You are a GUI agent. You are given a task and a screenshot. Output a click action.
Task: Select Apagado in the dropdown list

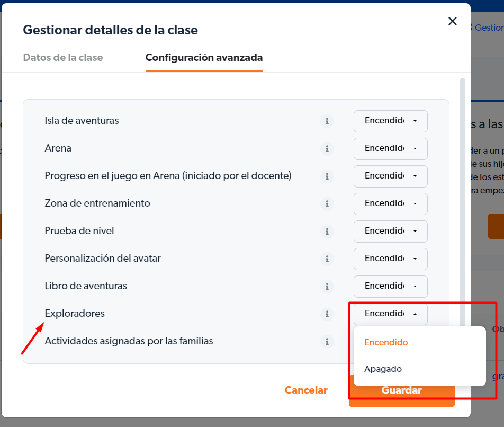pyautogui.click(x=383, y=369)
